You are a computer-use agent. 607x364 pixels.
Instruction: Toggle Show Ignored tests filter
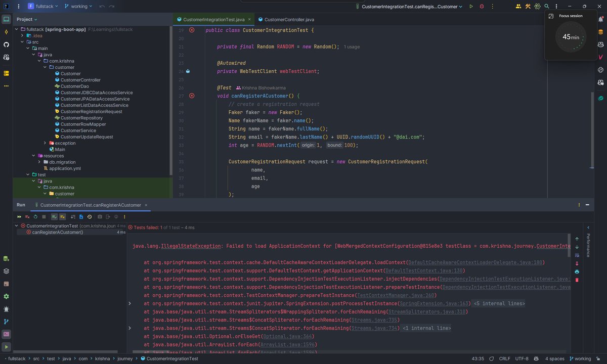click(x=62, y=216)
